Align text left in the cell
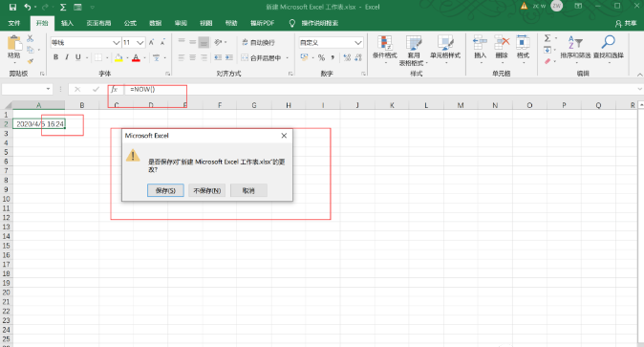This screenshot has height=347, width=644. 182,58
